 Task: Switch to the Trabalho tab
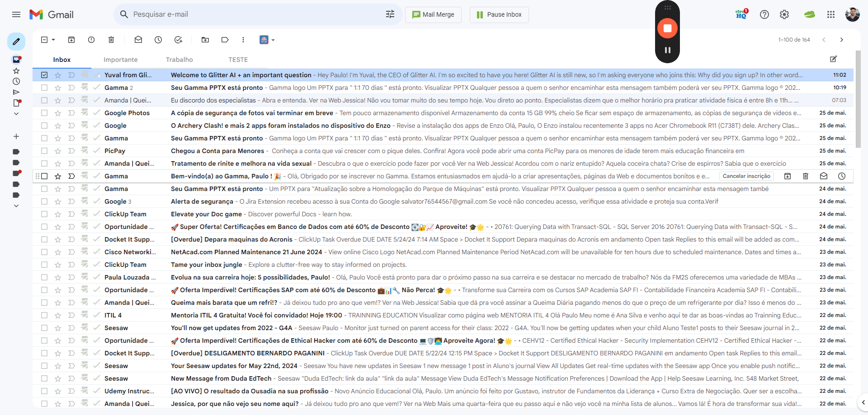(179, 60)
